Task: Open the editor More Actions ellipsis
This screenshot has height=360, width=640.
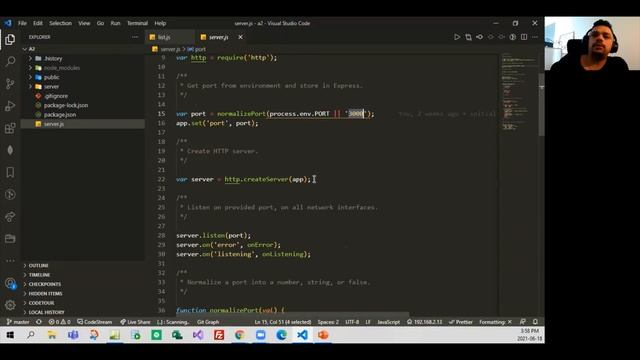Action: (535, 37)
